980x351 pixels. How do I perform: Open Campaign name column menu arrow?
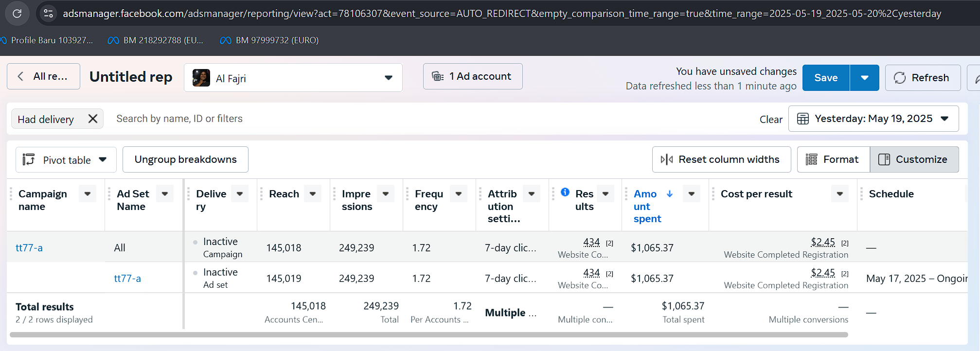[88, 193]
